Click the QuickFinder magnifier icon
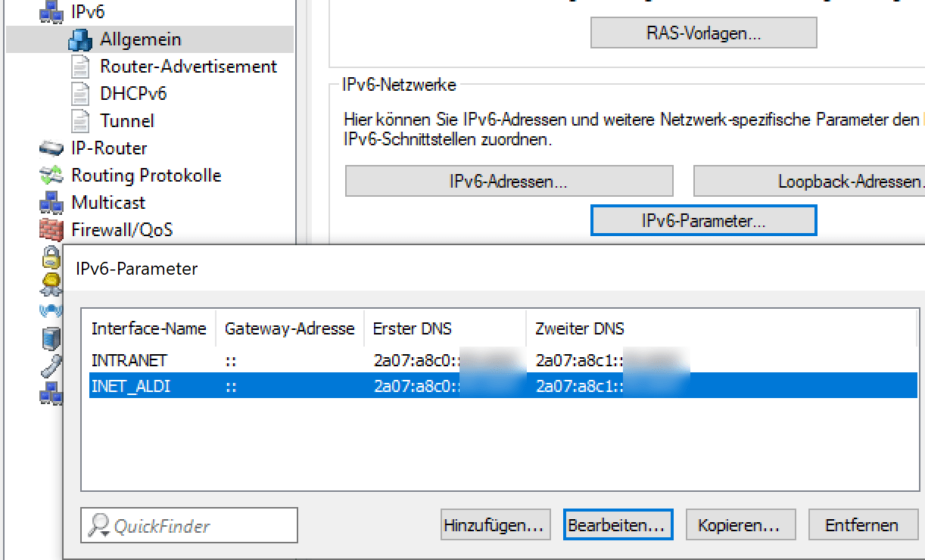 99,524
